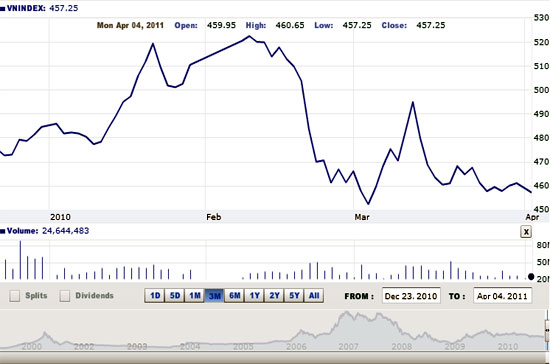This screenshot has height=364, width=550.
Task: Click the volume value 24,644,483
Action: click(66, 231)
